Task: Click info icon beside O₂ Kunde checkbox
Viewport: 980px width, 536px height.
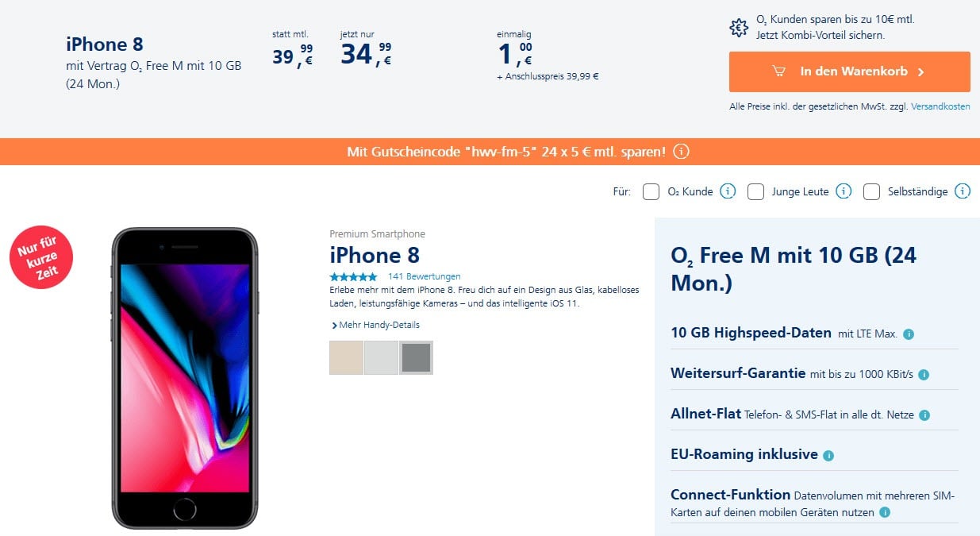Action: [728, 191]
